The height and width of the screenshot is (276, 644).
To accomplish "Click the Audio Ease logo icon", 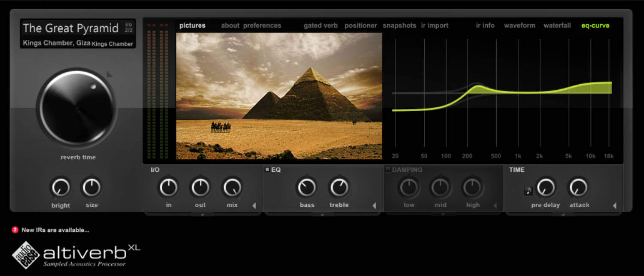I will click(x=26, y=255).
